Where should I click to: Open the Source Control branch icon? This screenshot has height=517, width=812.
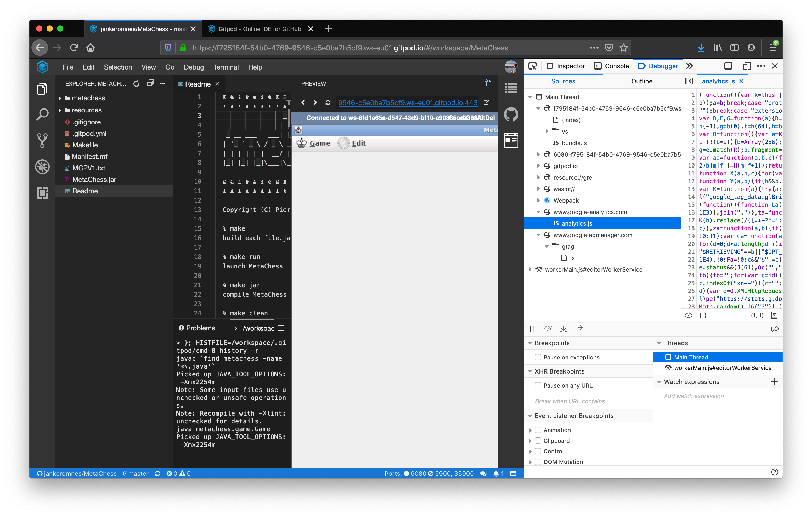[42, 141]
